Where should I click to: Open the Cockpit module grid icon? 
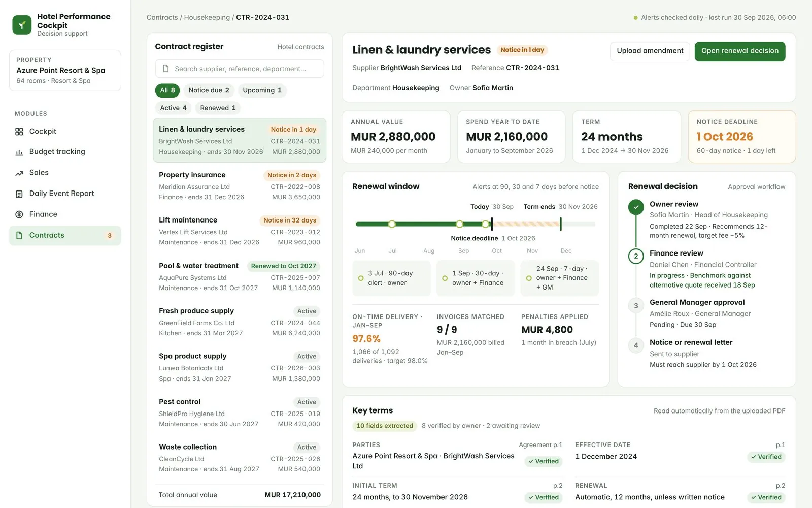(x=19, y=132)
